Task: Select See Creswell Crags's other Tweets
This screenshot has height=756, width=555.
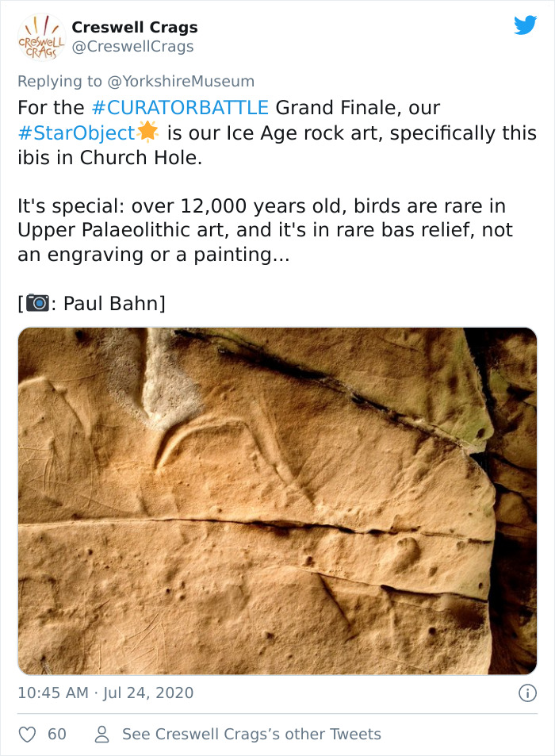Action: pos(251,734)
